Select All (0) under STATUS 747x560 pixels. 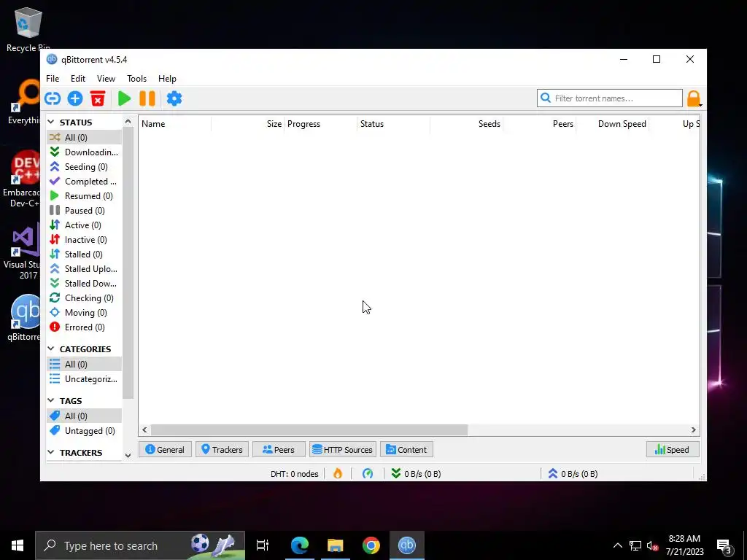tap(85, 138)
